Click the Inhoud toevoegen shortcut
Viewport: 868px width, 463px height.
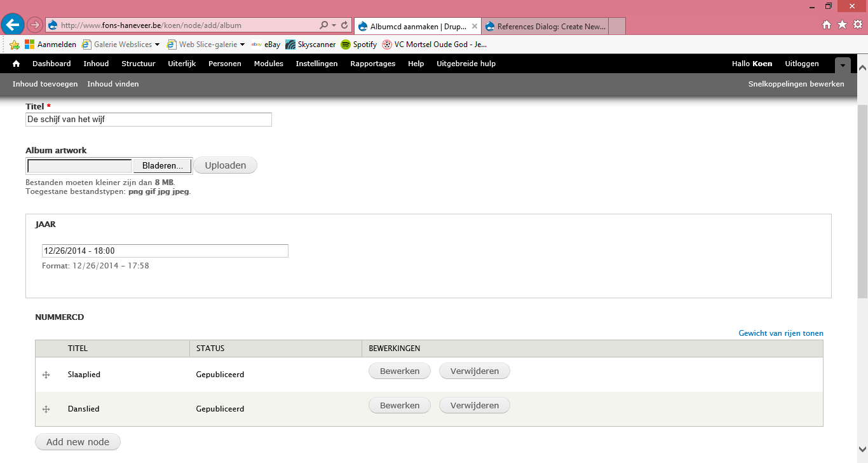[x=45, y=84]
